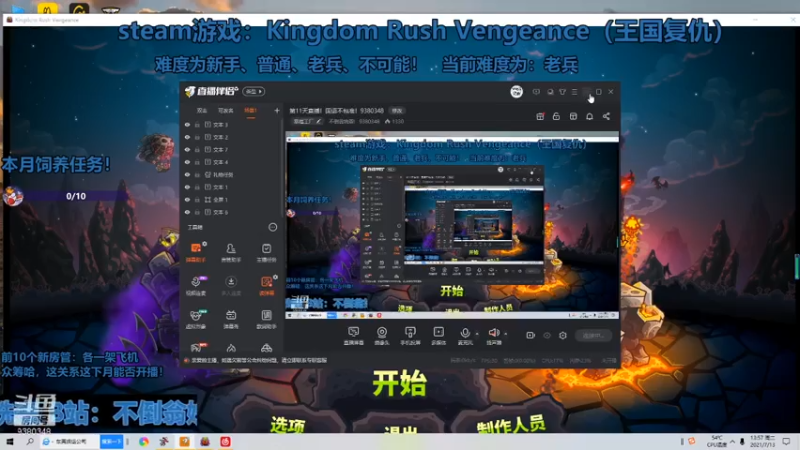Expand the microphone options arrow

point(478,334)
